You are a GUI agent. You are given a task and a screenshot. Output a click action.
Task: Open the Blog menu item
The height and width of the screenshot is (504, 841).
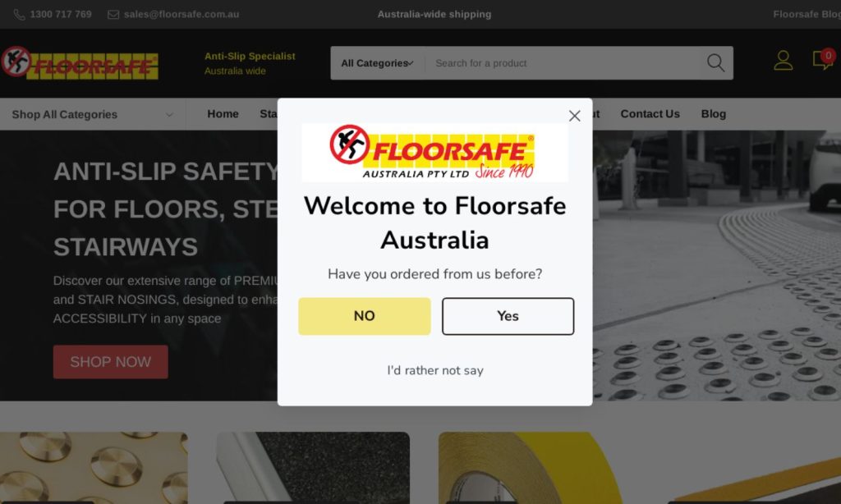click(714, 113)
